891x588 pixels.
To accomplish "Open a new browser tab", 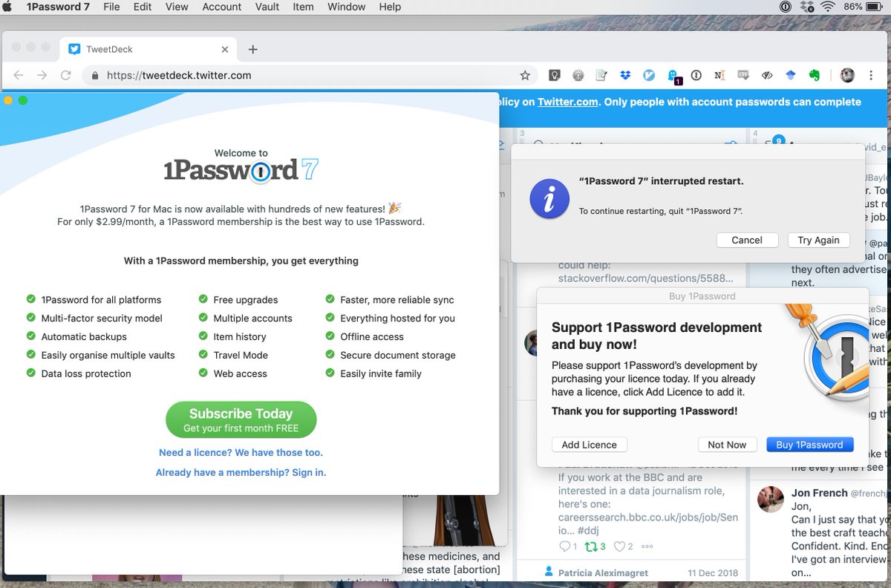I will click(252, 50).
